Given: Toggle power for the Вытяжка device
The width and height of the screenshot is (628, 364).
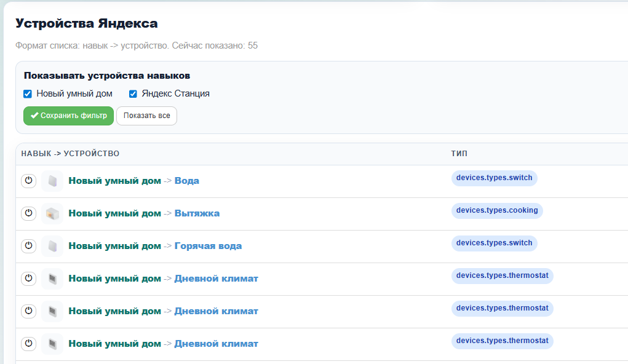Looking at the screenshot, I should click(28, 213).
